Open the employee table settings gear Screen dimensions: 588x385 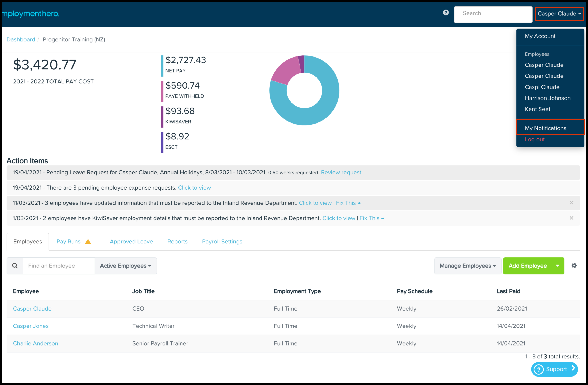pos(574,266)
